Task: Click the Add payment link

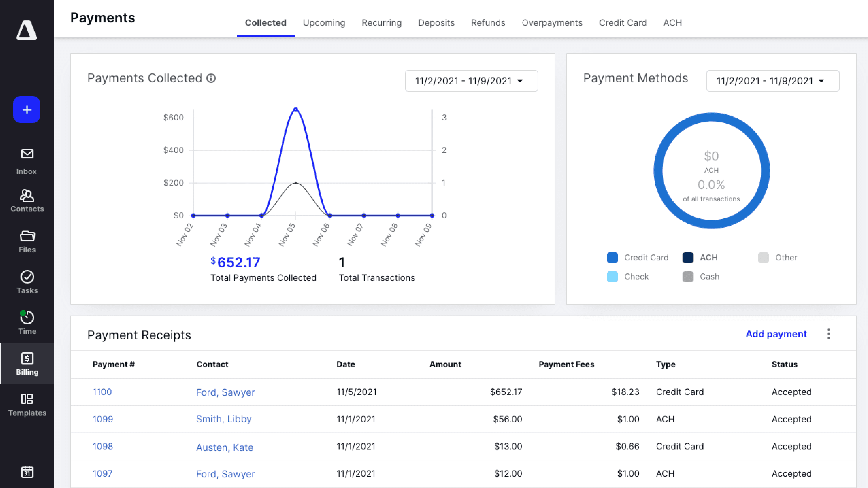Action: (776, 334)
